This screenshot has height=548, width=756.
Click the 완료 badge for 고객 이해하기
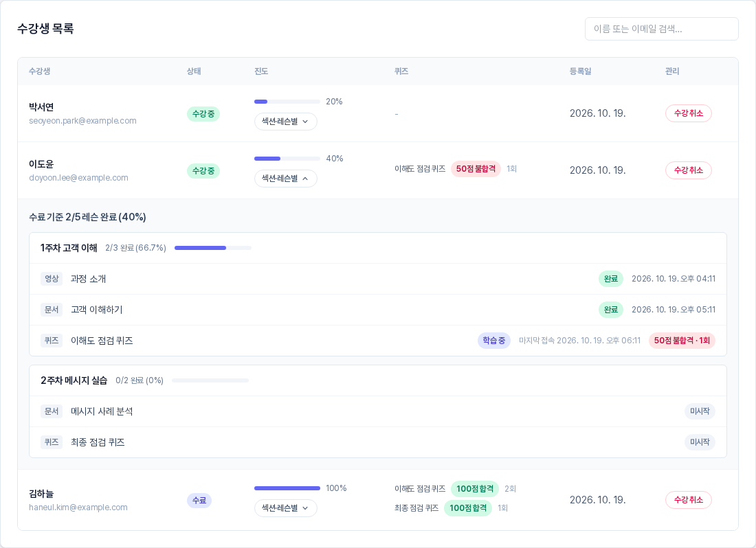coord(611,310)
